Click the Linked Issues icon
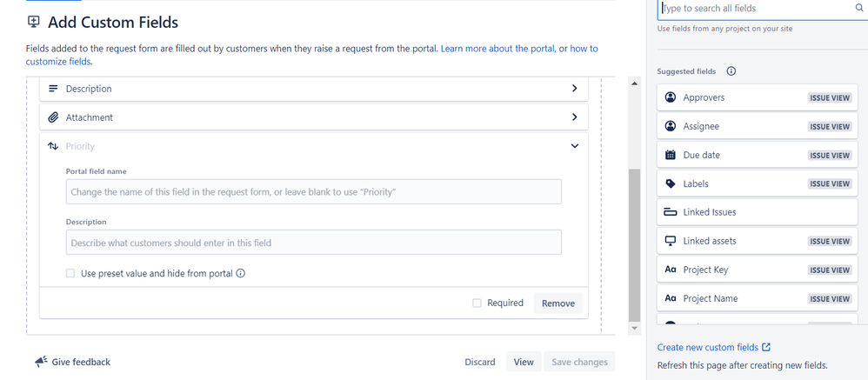This screenshot has width=868, height=380. click(x=671, y=212)
